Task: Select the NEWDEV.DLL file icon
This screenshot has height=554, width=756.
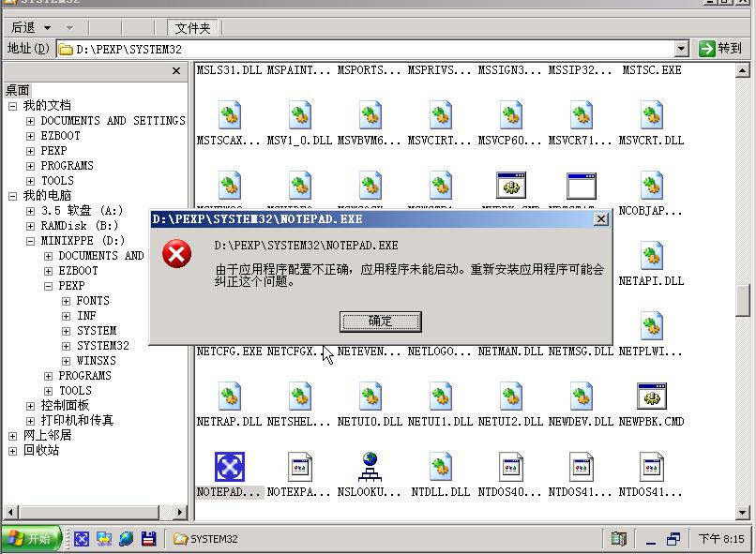Action: point(582,397)
